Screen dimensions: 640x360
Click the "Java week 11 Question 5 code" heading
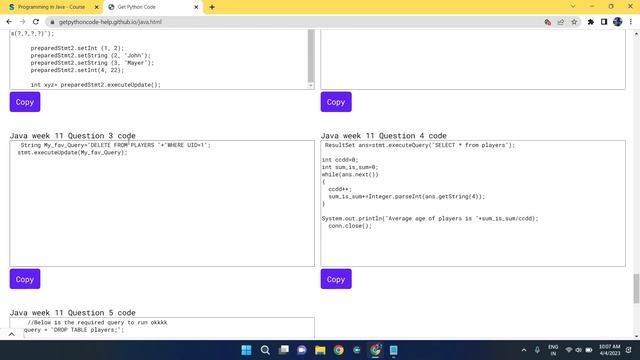(x=73, y=313)
